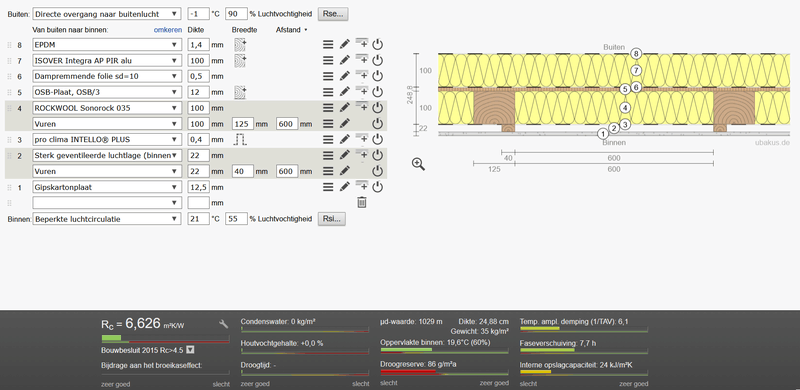
Task: Open the ISOVER Integra AP PIR alu dropdown
Action: tap(107, 60)
